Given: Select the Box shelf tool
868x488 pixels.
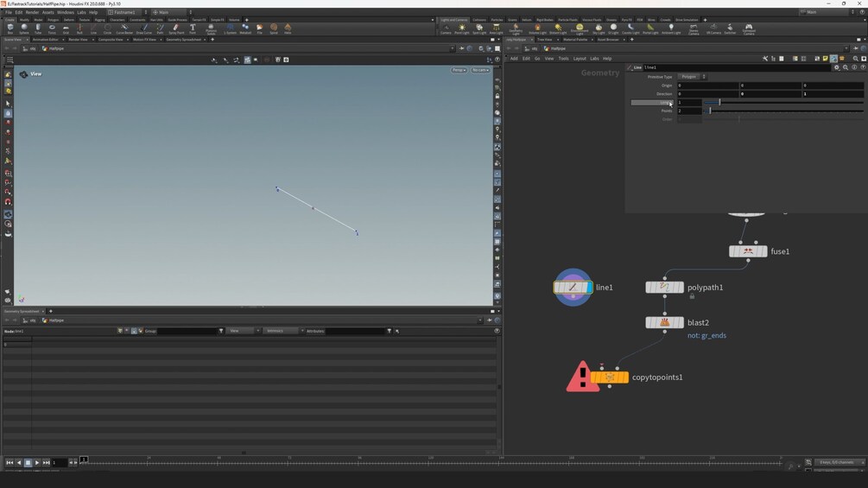Looking at the screenshot, I should [x=10, y=29].
